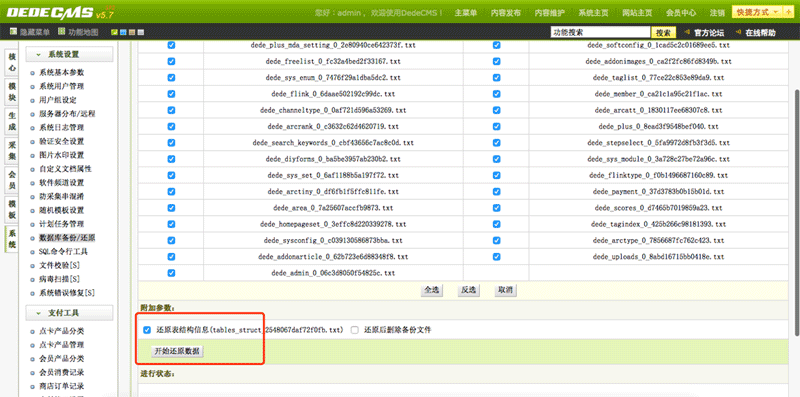Click the arrow icon beside 官方论坛
The height and width of the screenshot is (397, 800).
(x=686, y=33)
